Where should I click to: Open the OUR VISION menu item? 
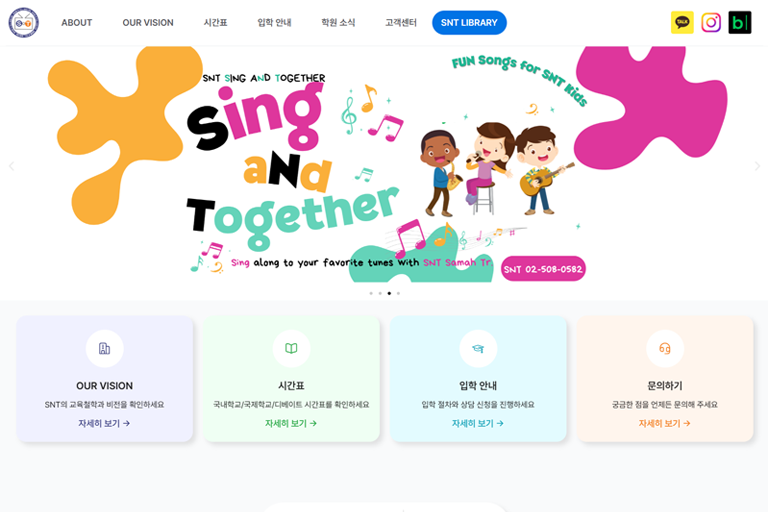[148, 23]
